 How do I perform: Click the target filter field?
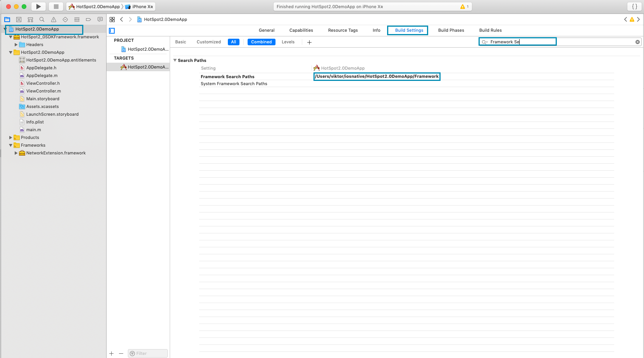pyautogui.click(x=148, y=353)
